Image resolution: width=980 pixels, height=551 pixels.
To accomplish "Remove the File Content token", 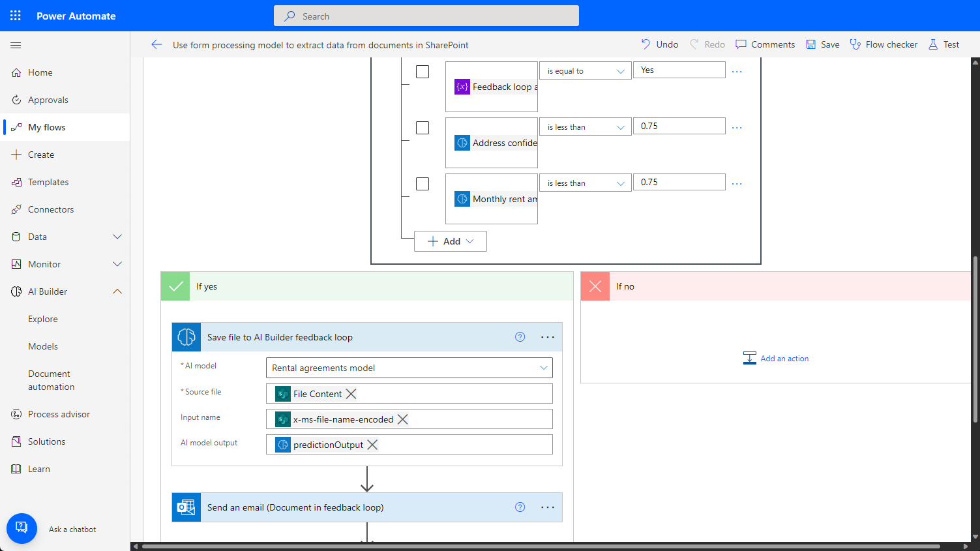I will click(351, 394).
